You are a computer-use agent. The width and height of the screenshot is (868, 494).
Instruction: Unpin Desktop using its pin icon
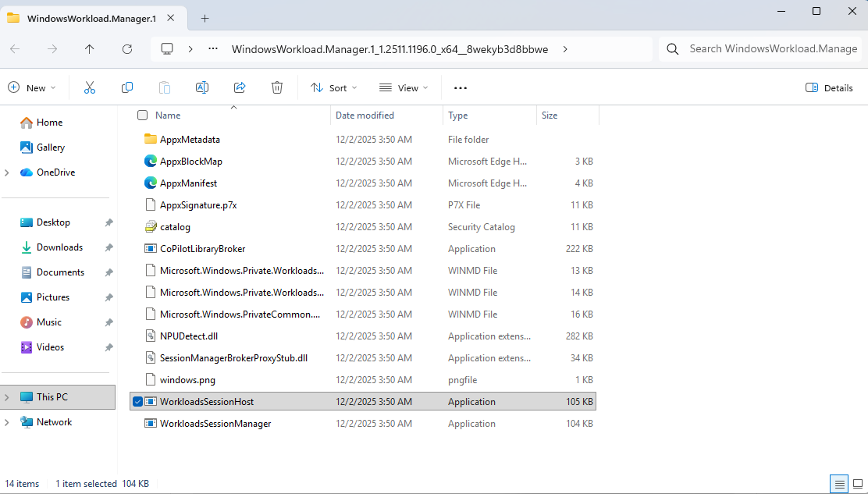109,222
